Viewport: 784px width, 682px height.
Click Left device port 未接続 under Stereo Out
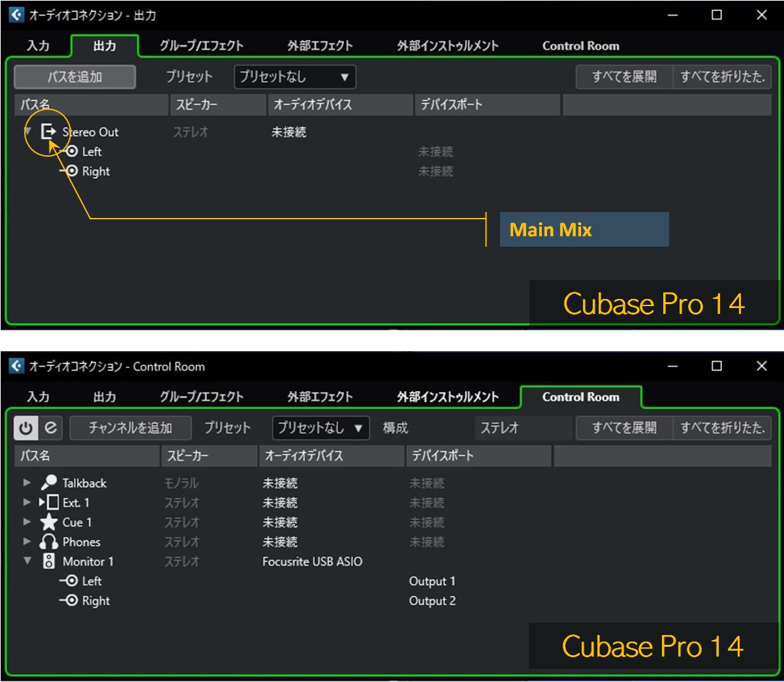435,151
